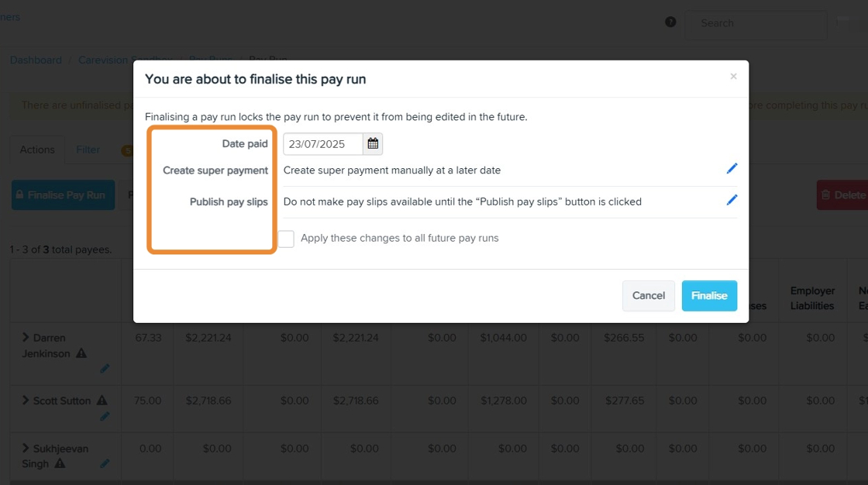Expand Darren Jenkinson's row details
This screenshot has height=485, width=868.
tap(26, 338)
